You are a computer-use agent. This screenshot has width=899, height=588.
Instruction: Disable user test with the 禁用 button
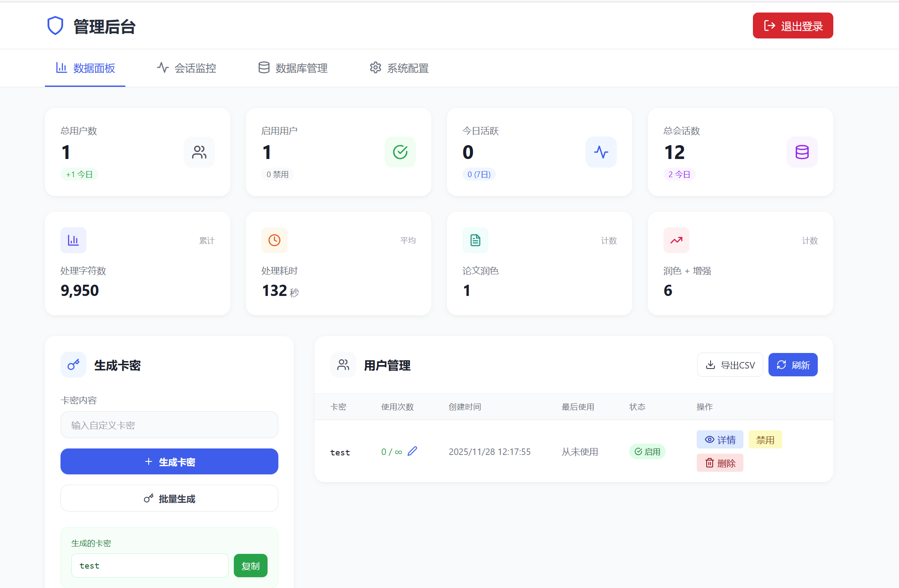coord(765,439)
